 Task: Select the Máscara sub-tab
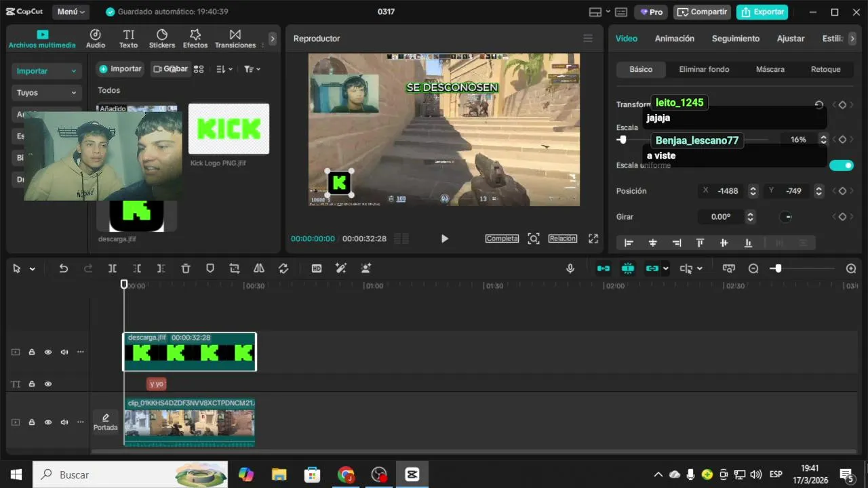pyautogui.click(x=770, y=69)
